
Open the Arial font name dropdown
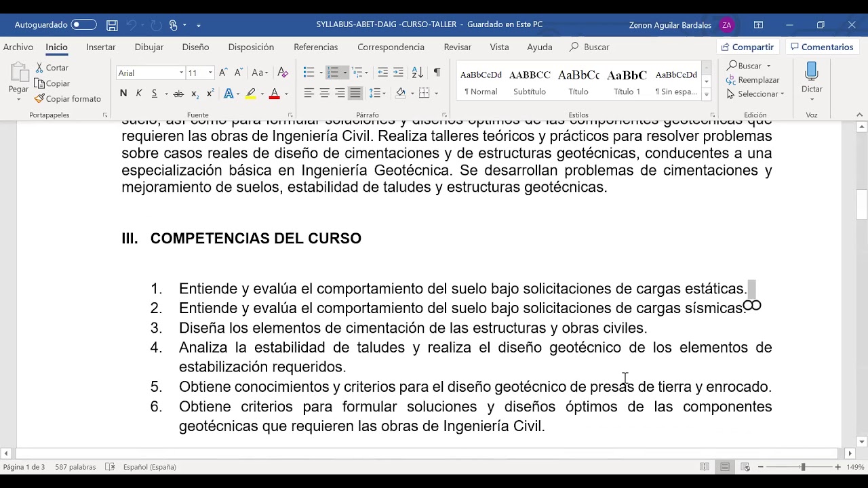[181, 73]
